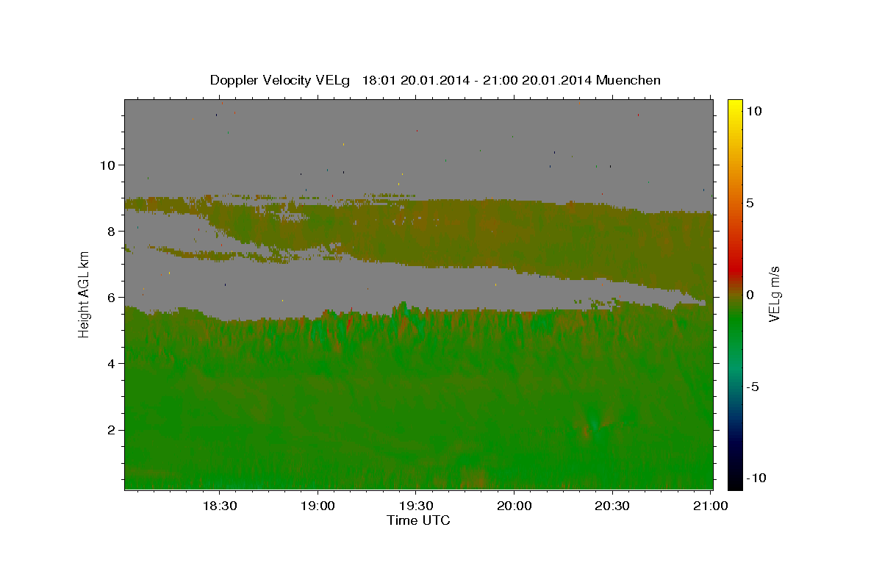The width and height of the screenshot is (882, 588).
Task: Click the 19:00 time tick label
Action: tap(318, 506)
